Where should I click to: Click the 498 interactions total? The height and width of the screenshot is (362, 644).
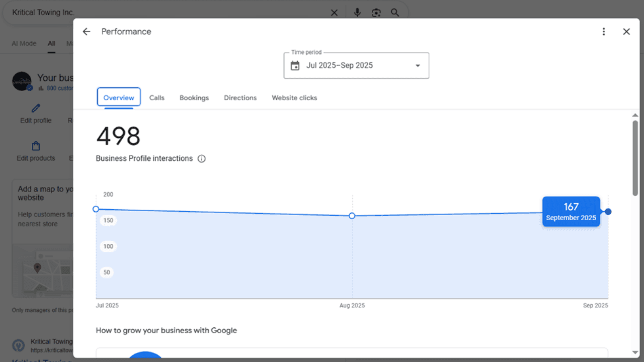coord(118,136)
